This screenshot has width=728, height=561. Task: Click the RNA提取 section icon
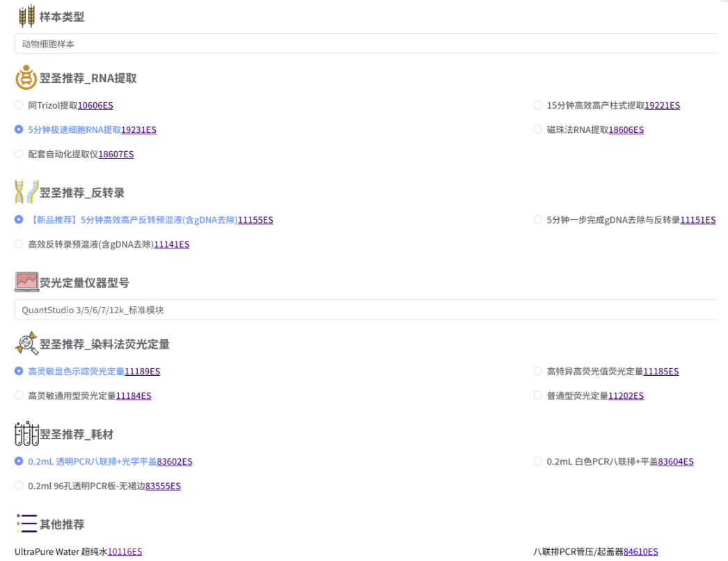click(26, 77)
